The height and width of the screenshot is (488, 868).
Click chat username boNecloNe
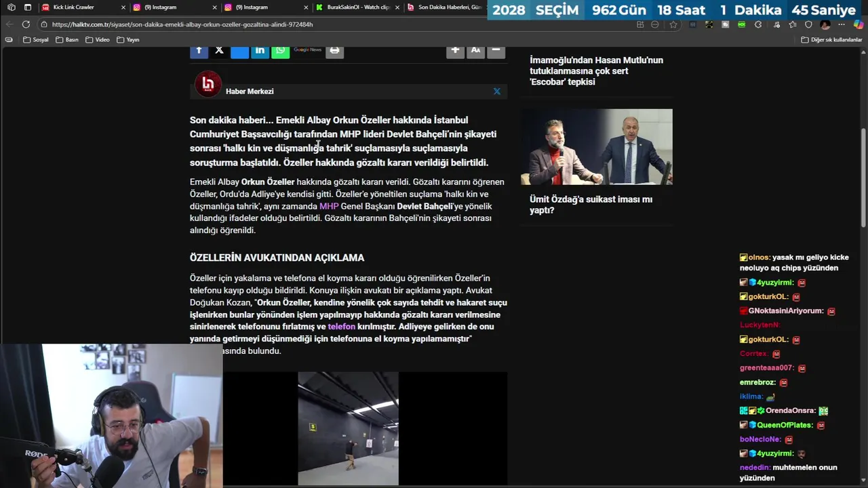760,439
